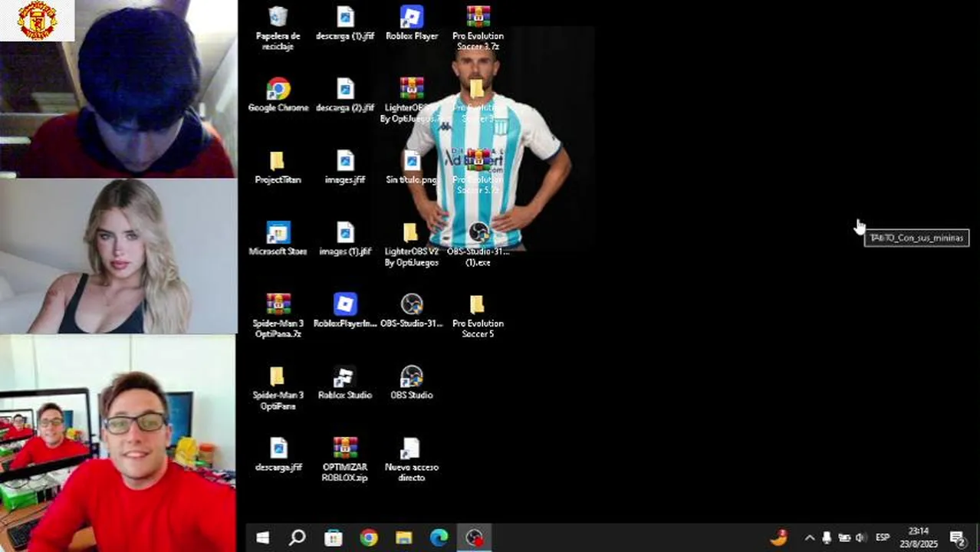
Task: Select the RobloxPlayerIn... installer icon
Action: coord(345,310)
